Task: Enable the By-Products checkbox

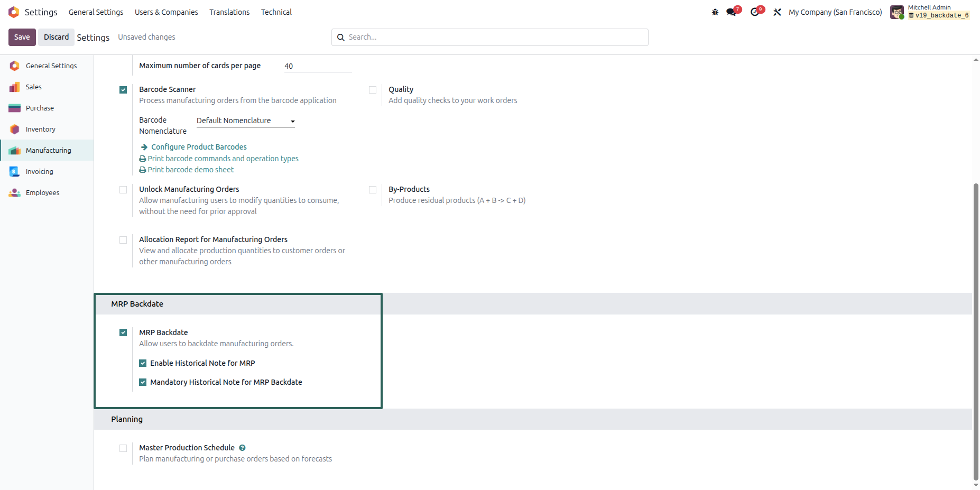Action: (x=373, y=190)
